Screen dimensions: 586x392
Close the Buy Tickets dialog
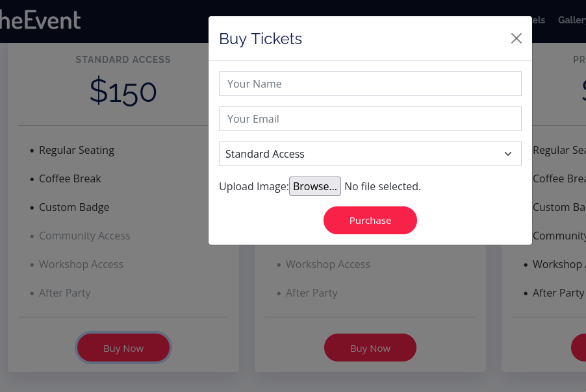[x=516, y=38]
